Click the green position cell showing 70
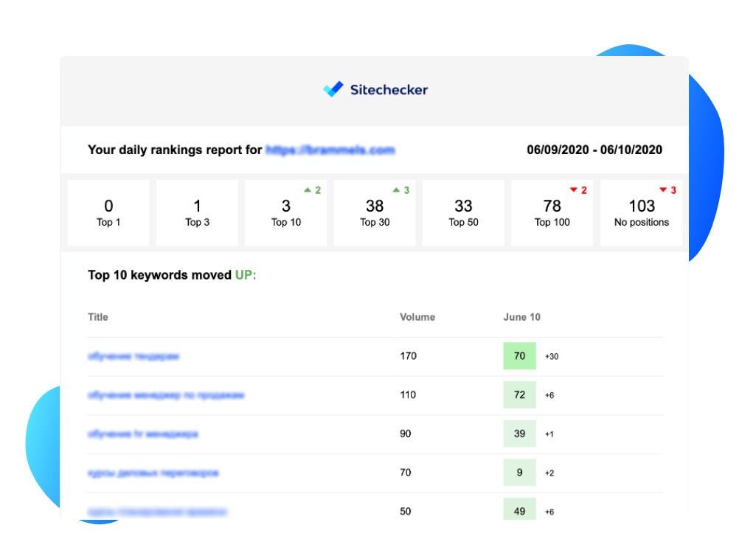Screen dimensions: 756x553 coord(520,356)
